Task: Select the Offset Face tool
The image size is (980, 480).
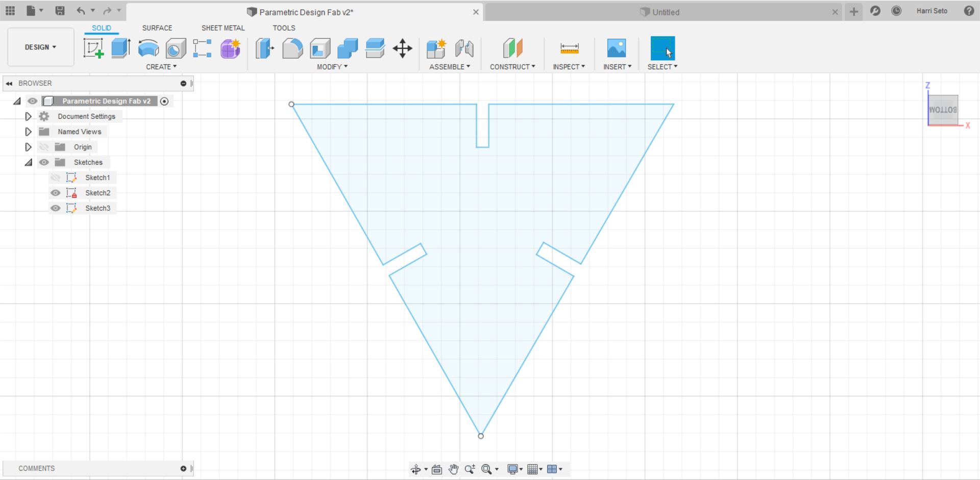Action: (375, 48)
